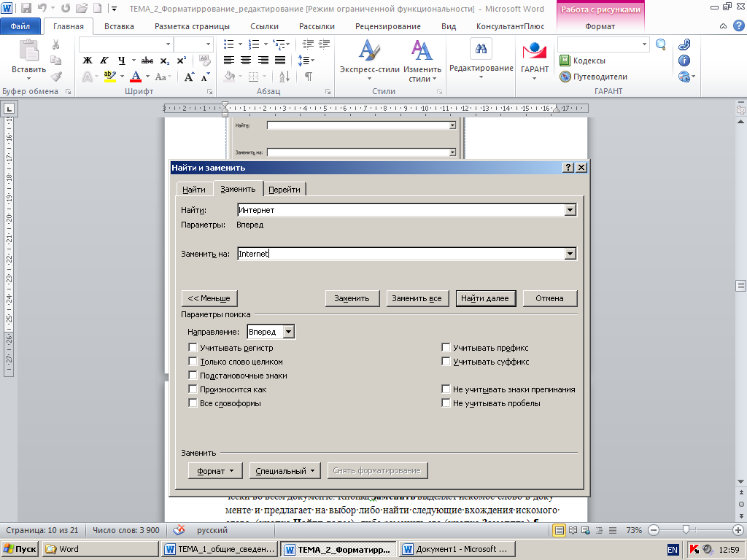
Task: Apply superscript x² formatting
Action: [182, 61]
